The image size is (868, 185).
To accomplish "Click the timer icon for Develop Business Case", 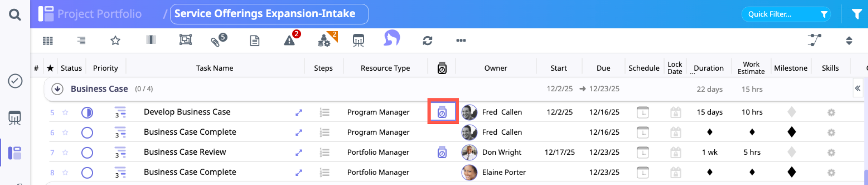I will pyautogui.click(x=442, y=112).
